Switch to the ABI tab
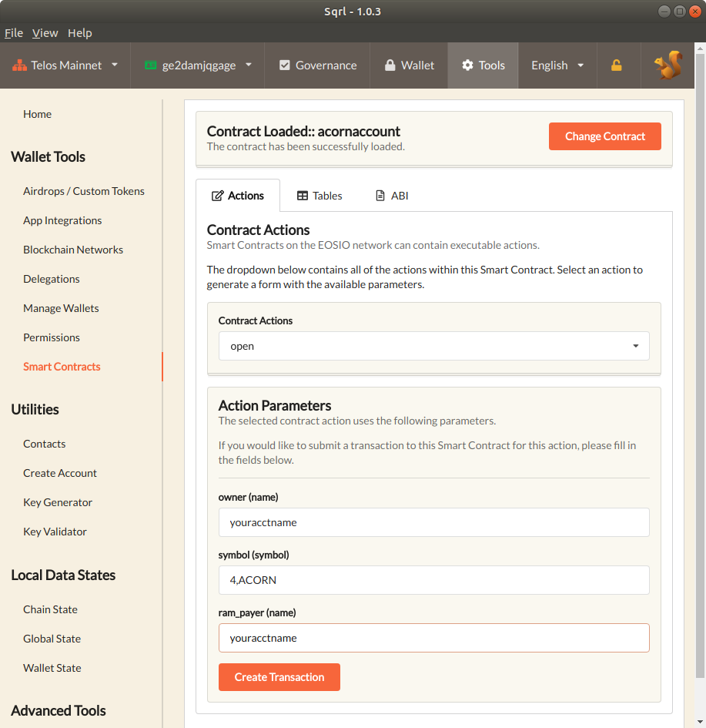This screenshot has height=728, width=706. pyautogui.click(x=392, y=196)
